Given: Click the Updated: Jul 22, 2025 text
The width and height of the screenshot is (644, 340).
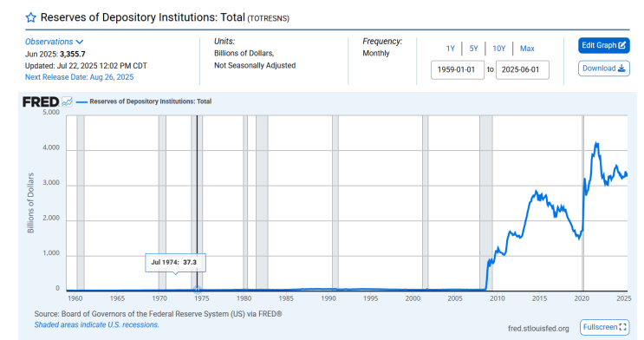Looking at the screenshot, I should (x=86, y=66).
